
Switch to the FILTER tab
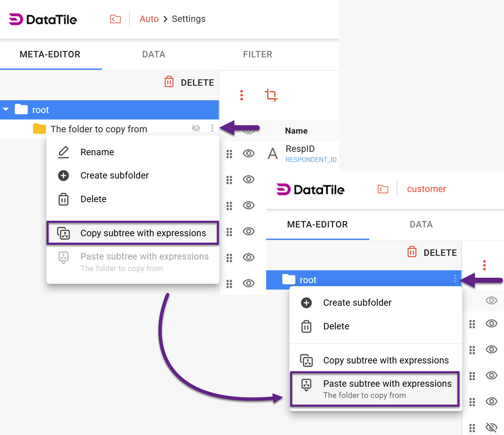[257, 54]
